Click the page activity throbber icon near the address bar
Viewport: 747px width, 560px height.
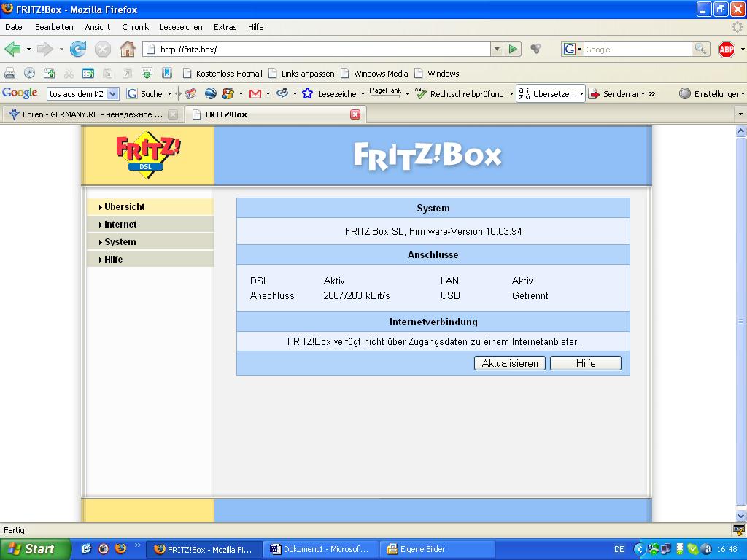point(535,49)
